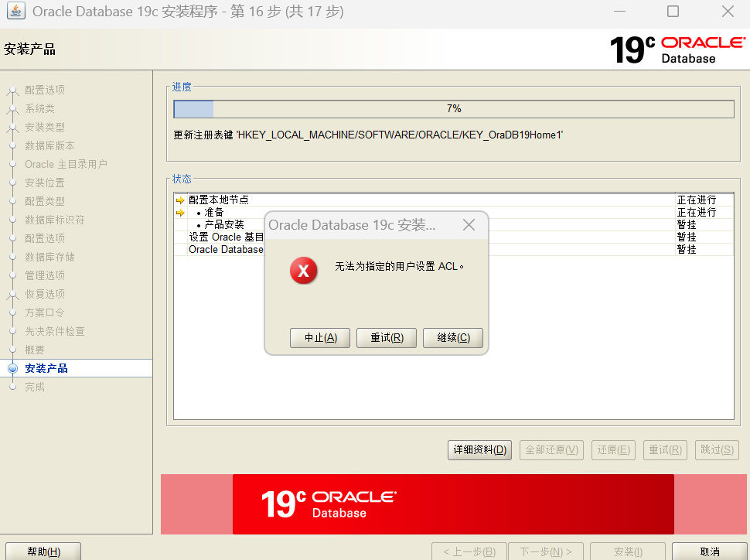750x560 pixels.
Task: Click 暂挂 status of 产品安装 row
Action: tap(687, 224)
